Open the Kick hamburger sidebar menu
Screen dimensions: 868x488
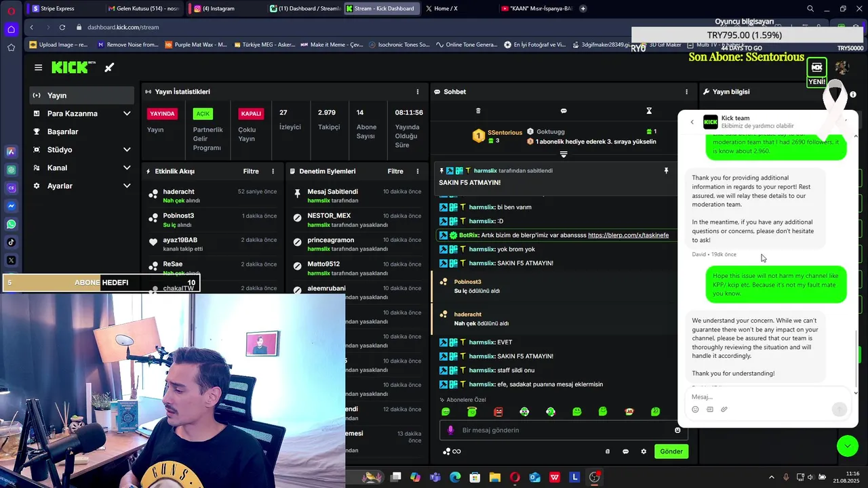tap(39, 67)
